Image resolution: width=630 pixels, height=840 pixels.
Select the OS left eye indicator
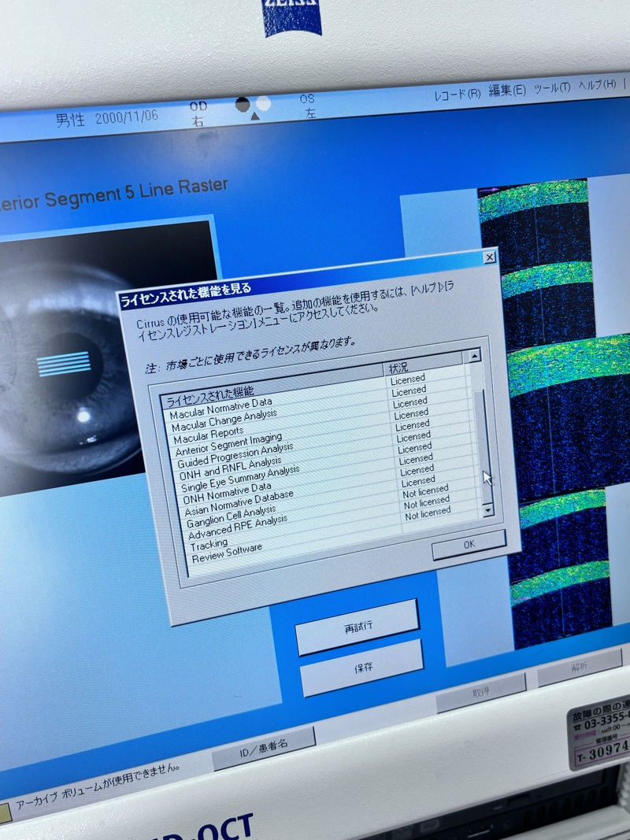308,106
